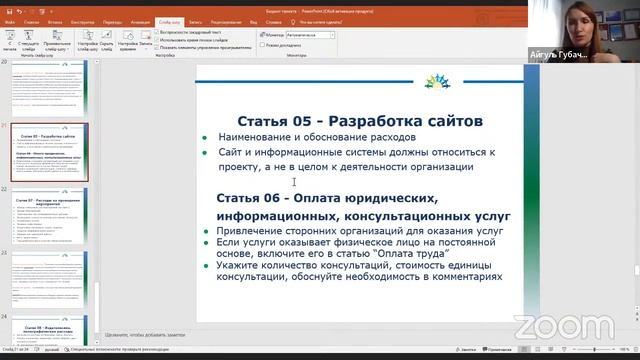Select the Слайд-шоу ribbon tab

coord(169,22)
